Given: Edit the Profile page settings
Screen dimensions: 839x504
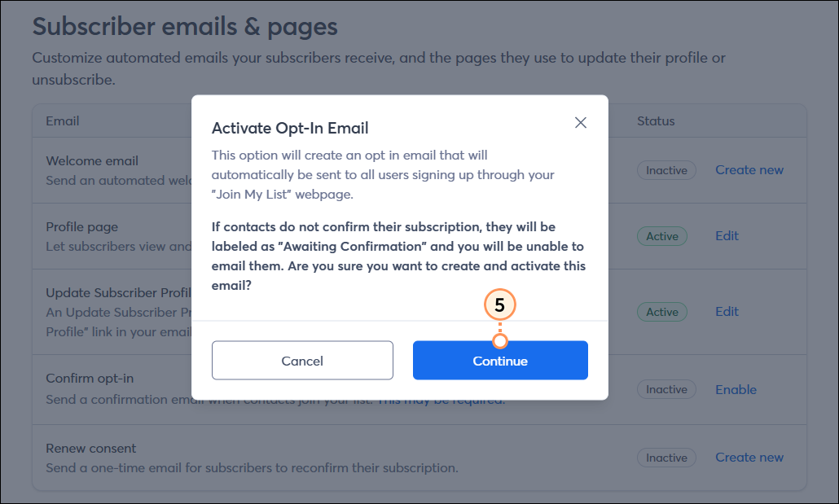Looking at the screenshot, I should pos(727,235).
